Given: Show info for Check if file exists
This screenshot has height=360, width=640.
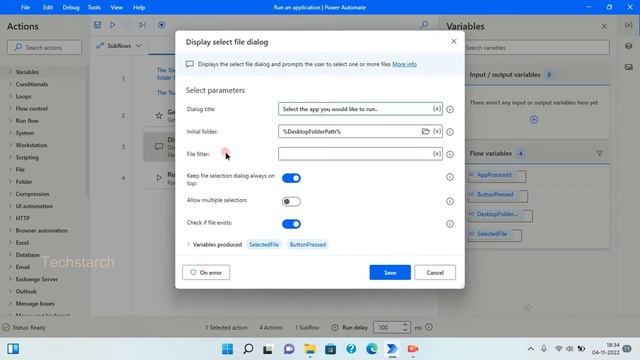Looking at the screenshot, I should pos(450,224).
